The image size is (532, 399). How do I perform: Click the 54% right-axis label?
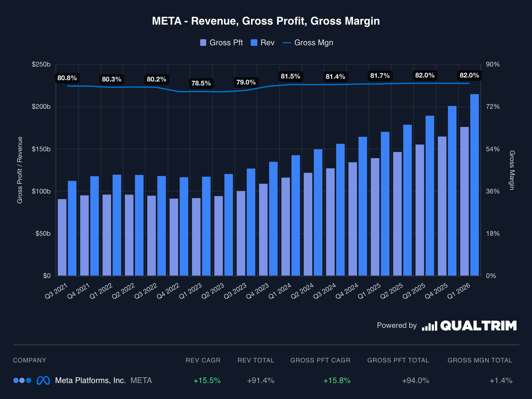coord(493,149)
